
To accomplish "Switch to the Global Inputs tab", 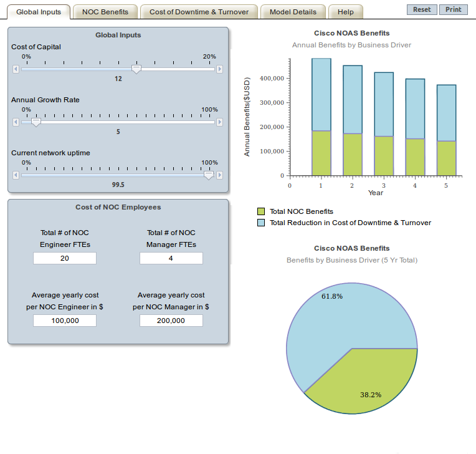I will [x=39, y=12].
